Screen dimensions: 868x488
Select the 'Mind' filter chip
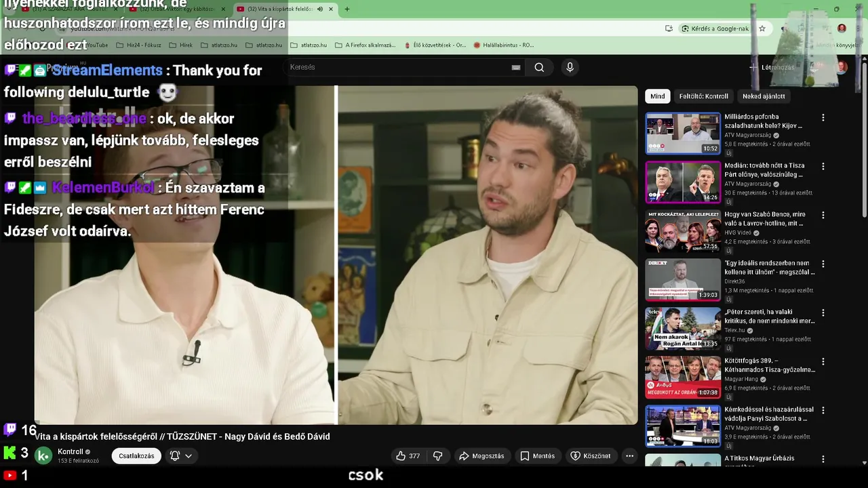pyautogui.click(x=658, y=96)
